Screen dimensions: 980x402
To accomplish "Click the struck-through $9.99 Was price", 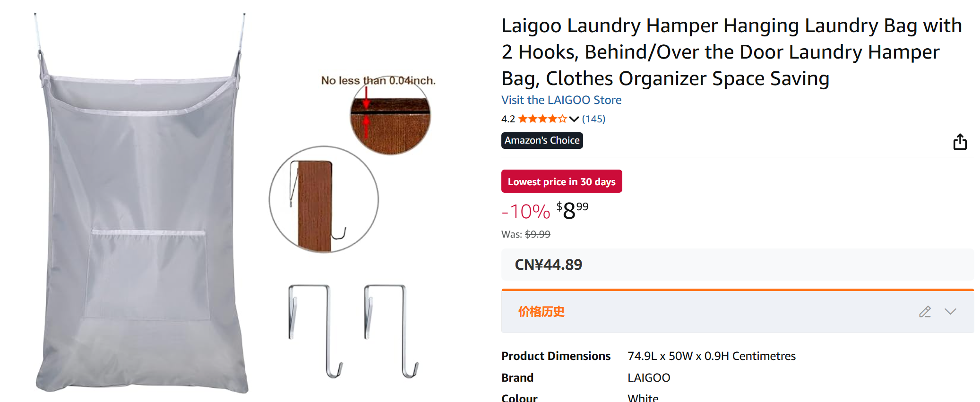I will coord(537,234).
